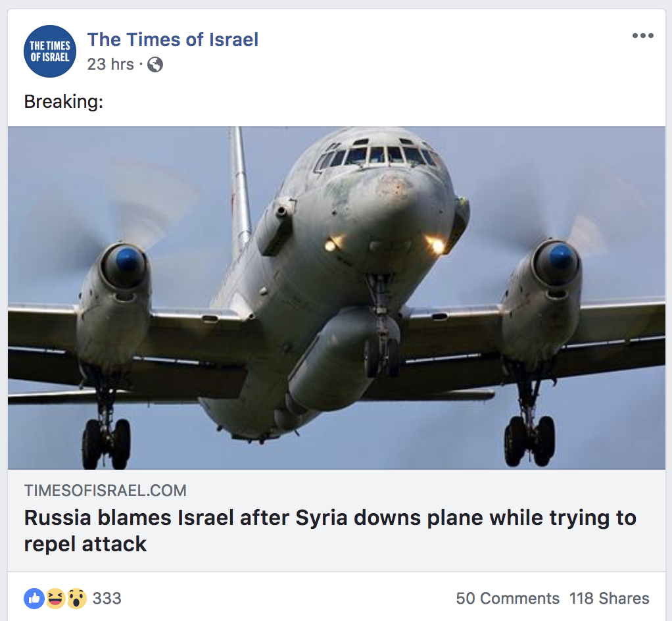The image size is (672, 621).
Task: View the 333 reactions count
Action: tap(107, 598)
